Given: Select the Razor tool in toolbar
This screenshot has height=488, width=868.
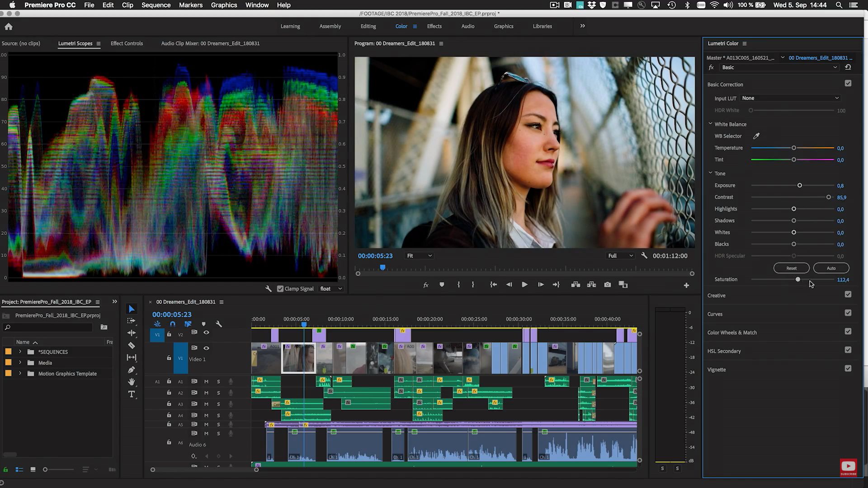Looking at the screenshot, I should [x=132, y=346].
